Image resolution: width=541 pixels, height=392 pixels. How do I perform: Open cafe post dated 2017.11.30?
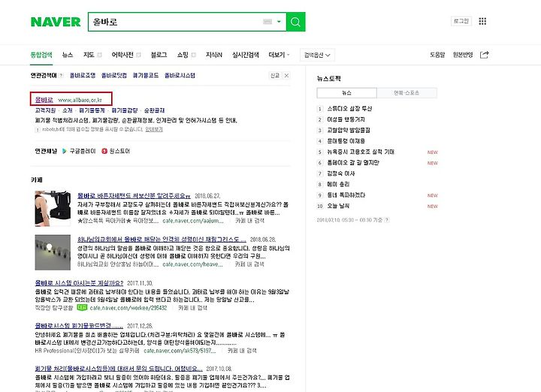(x=79, y=282)
